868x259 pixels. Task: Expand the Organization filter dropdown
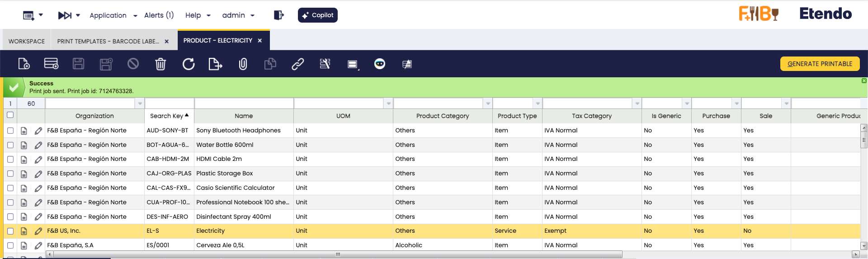tap(140, 104)
